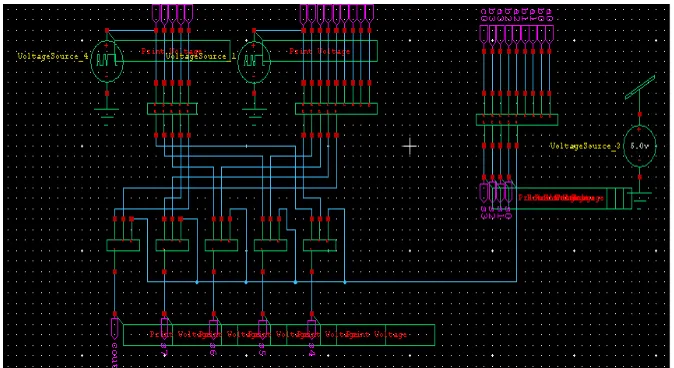Click the 5.0v value inside VoltageSource_2

[639, 146]
